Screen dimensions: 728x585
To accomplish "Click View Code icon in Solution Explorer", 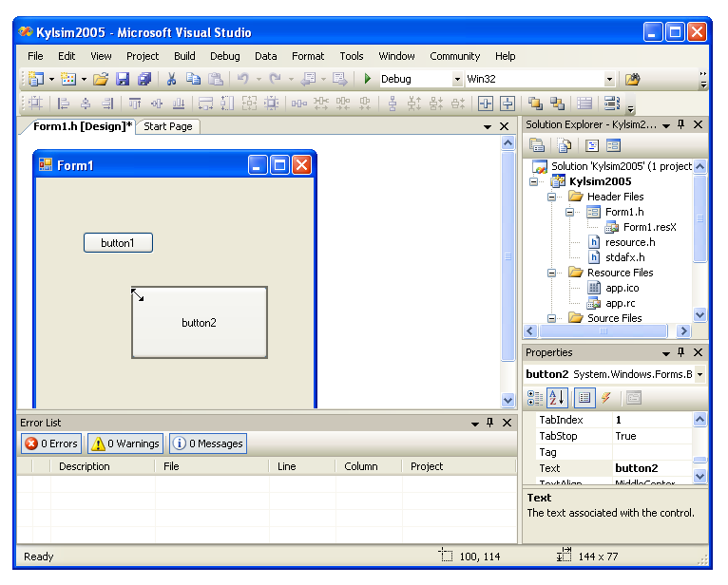I will pos(592,145).
